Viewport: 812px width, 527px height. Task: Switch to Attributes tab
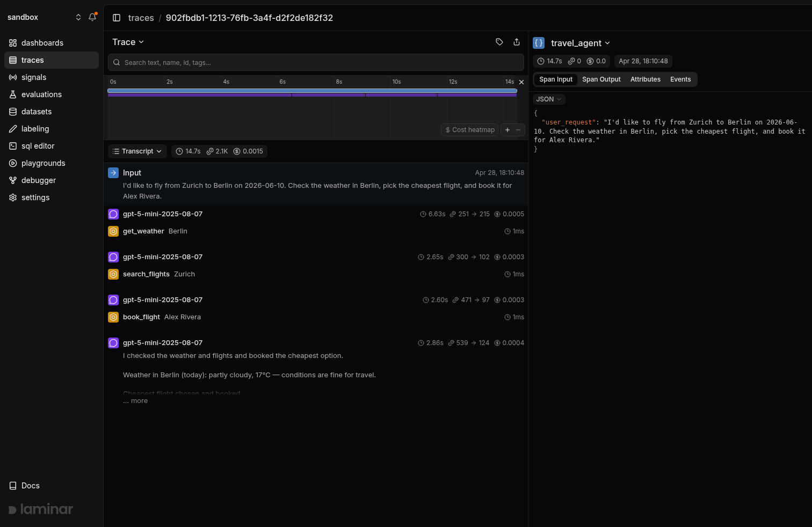pos(645,79)
